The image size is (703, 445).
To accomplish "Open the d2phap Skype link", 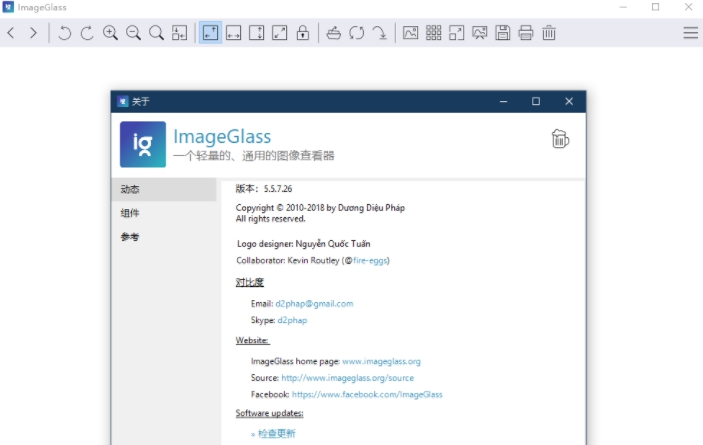I will tap(292, 320).
